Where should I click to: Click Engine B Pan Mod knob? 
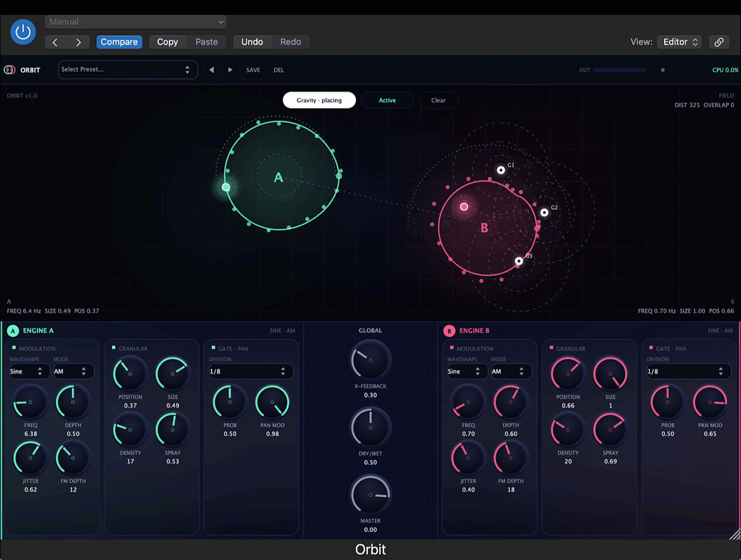pyautogui.click(x=710, y=402)
